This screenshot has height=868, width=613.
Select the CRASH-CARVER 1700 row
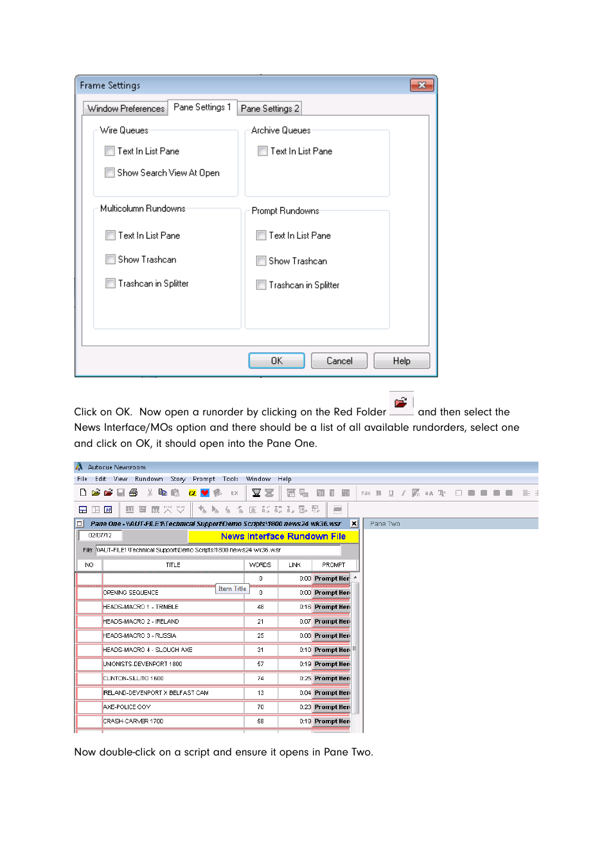coord(213,721)
